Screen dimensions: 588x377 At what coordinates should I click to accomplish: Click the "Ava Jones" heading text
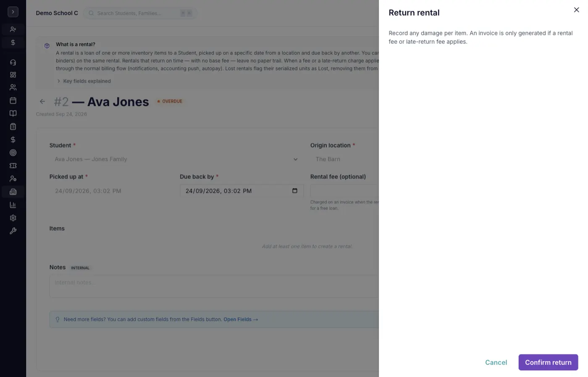click(118, 102)
